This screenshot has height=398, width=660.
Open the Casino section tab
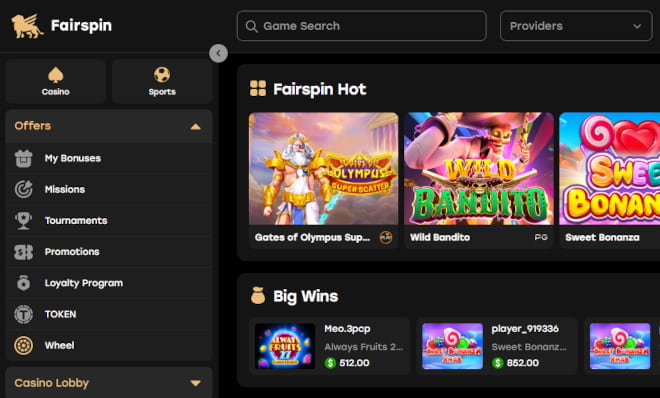[56, 81]
